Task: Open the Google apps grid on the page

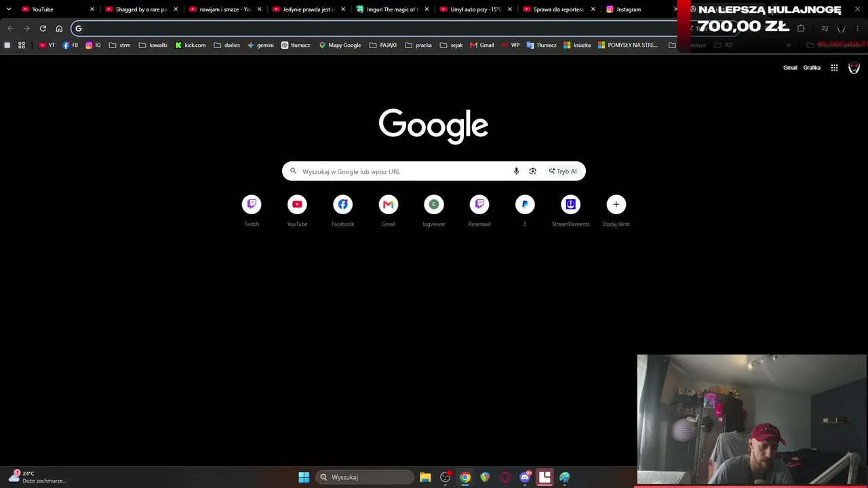Action: point(834,68)
